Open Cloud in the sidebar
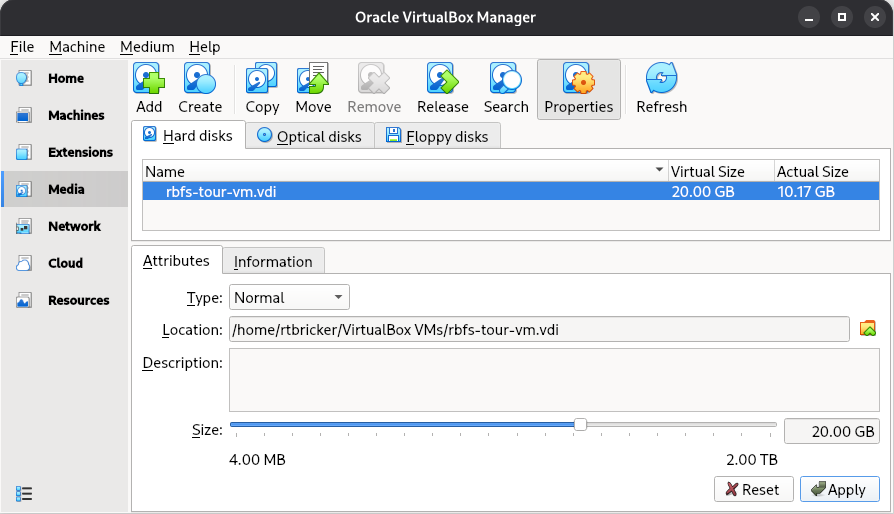 tap(65, 263)
